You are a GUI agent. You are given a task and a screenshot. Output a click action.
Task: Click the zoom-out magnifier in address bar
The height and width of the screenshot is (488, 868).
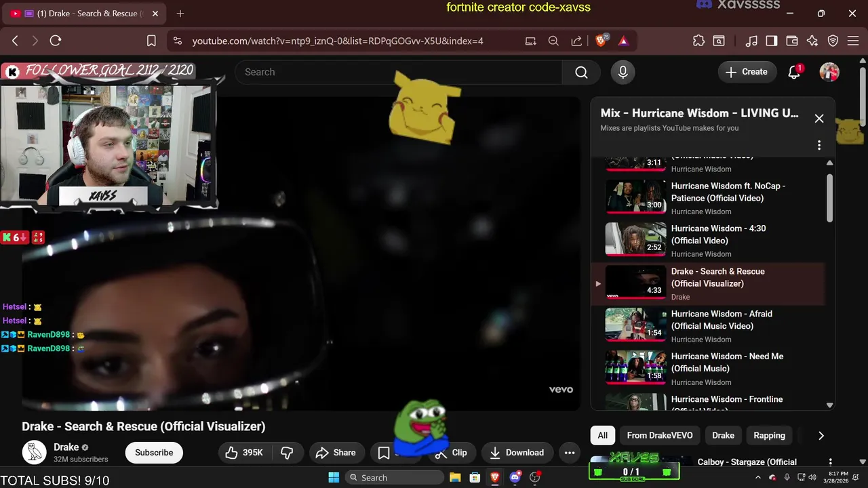[553, 41]
